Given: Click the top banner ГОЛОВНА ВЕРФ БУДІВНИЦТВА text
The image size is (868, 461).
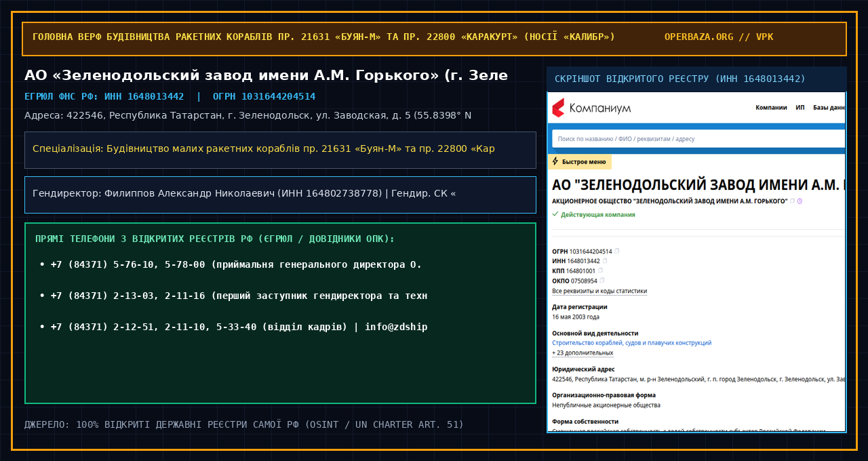Looking at the screenshot, I should pos(323,37).
